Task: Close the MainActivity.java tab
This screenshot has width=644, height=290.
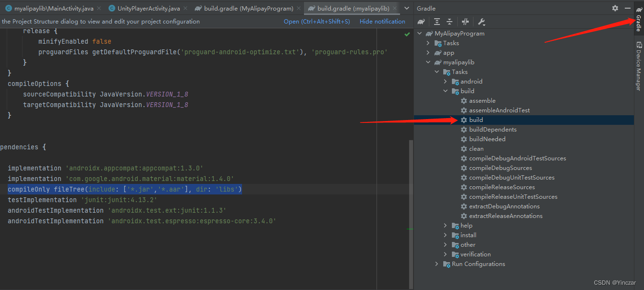Action: 99,8
